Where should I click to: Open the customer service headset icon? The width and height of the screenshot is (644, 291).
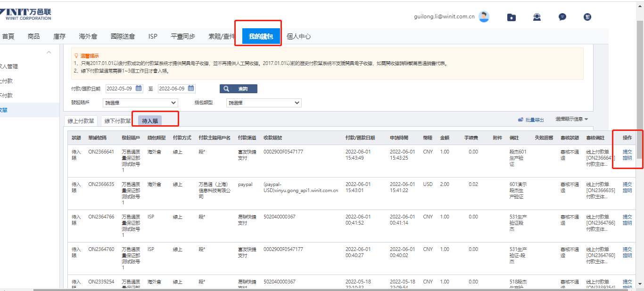tap(537, 17)
